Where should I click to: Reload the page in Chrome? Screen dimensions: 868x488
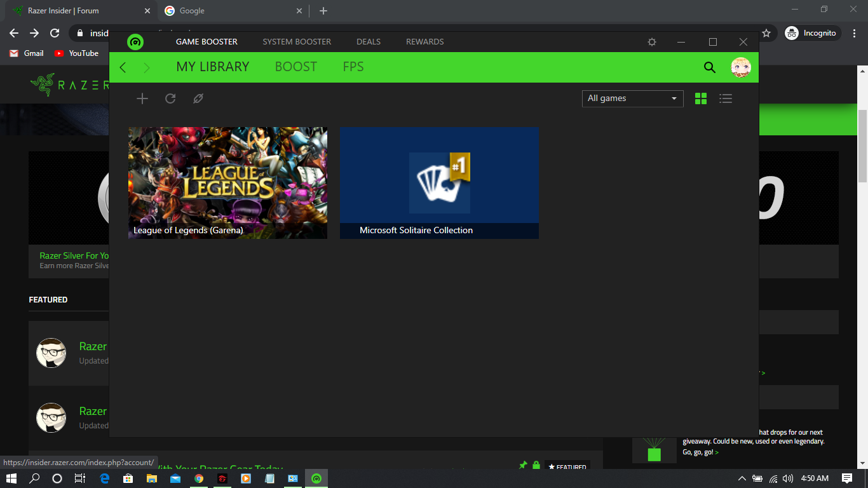tap(55, 33)
